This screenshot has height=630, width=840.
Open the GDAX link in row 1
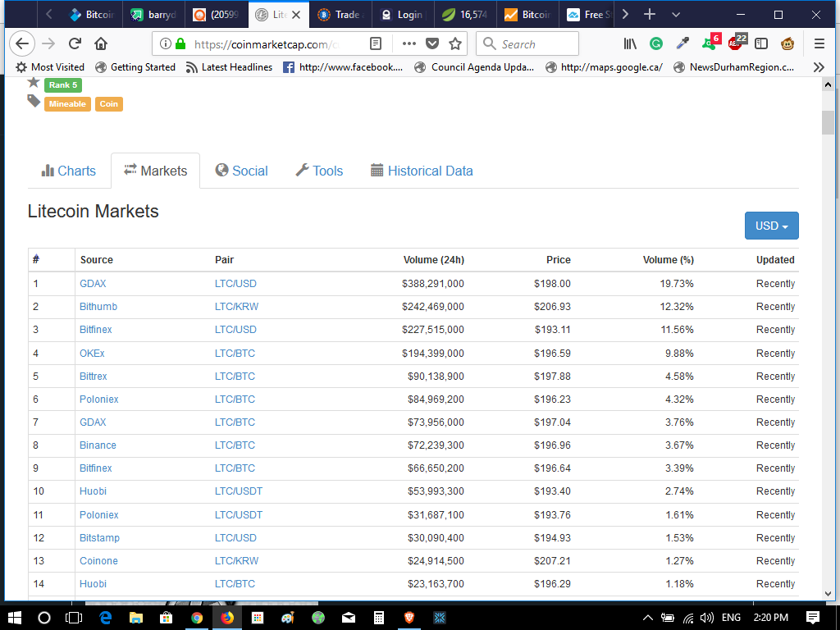click(93, 283)
